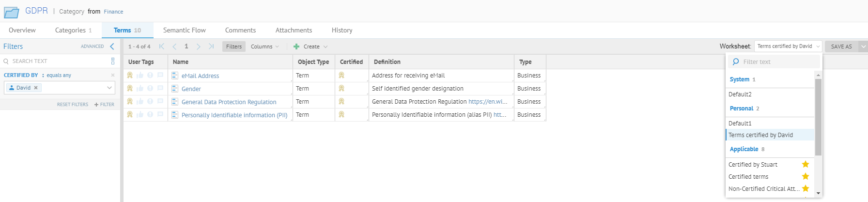Click the certification ribbon tag on the Gender row

click(x=130, y=89)
